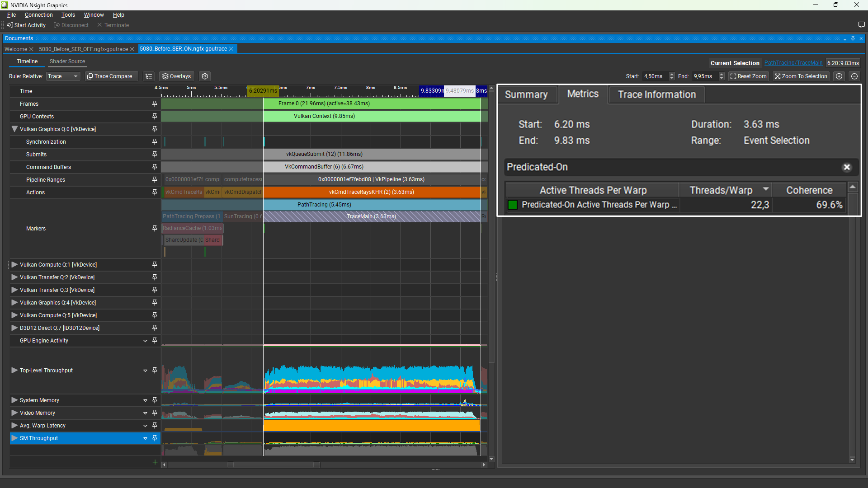
Task: Click the 9.83309ms end time marker
Action: click(432, 91)
